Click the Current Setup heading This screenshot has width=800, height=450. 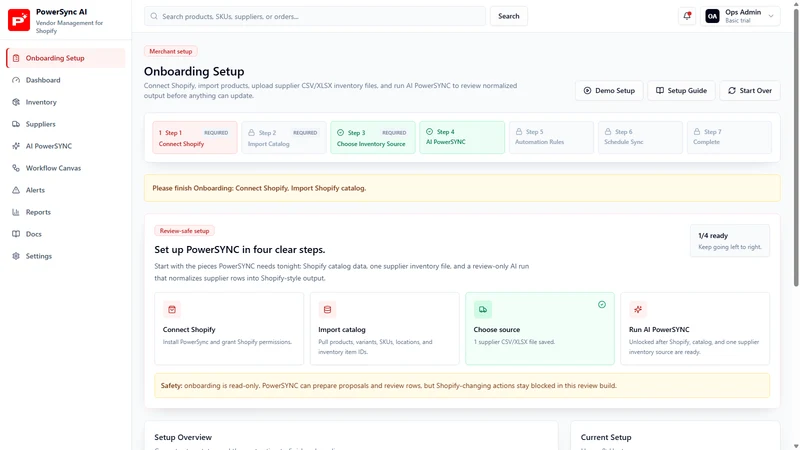click(x=606, y=437)
